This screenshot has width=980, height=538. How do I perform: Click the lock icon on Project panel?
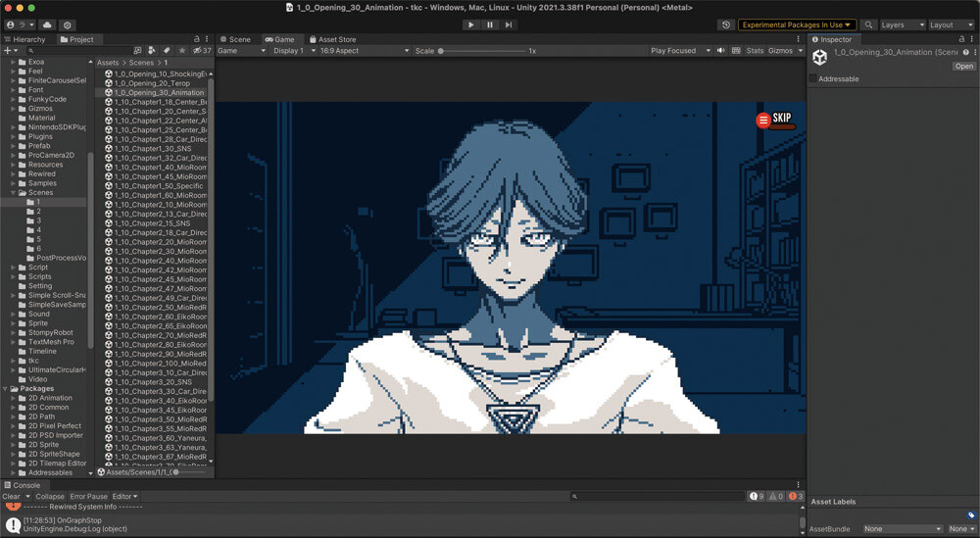point(197,39)
